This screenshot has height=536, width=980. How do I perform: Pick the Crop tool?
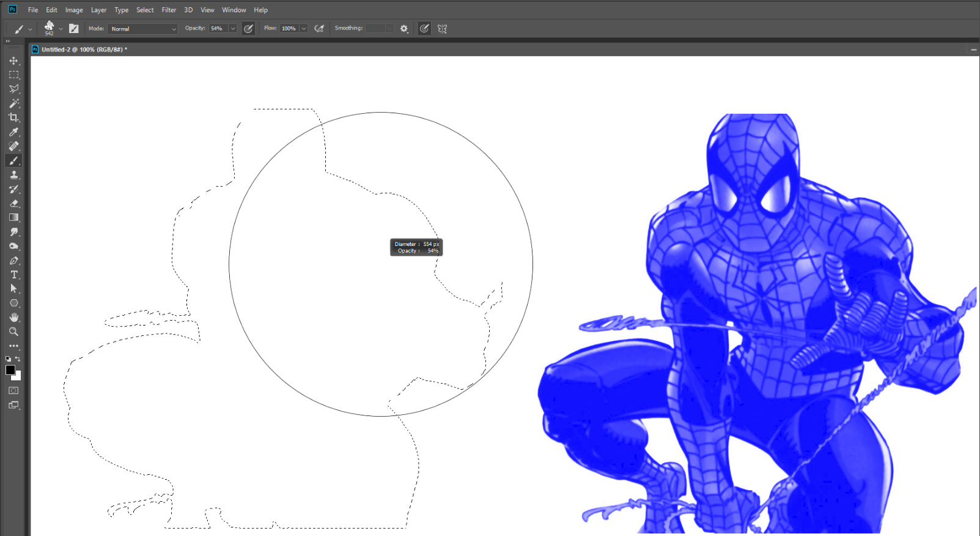pos(13,117)
